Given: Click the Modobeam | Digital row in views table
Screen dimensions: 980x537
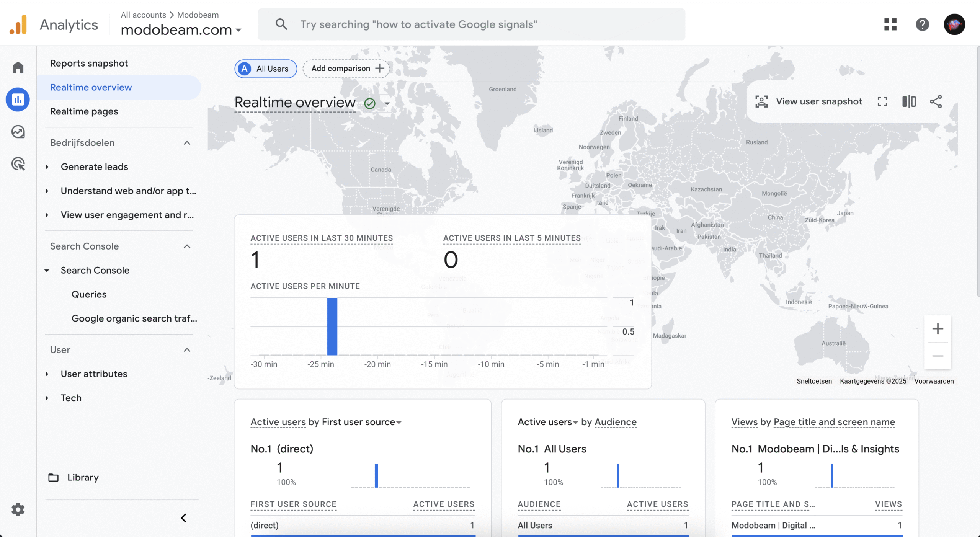Looking at the screenshot, I should click(x=817, y=526).
